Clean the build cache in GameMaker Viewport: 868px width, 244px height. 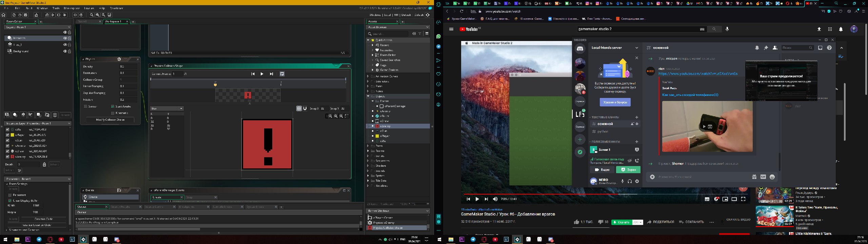[65, 15]
